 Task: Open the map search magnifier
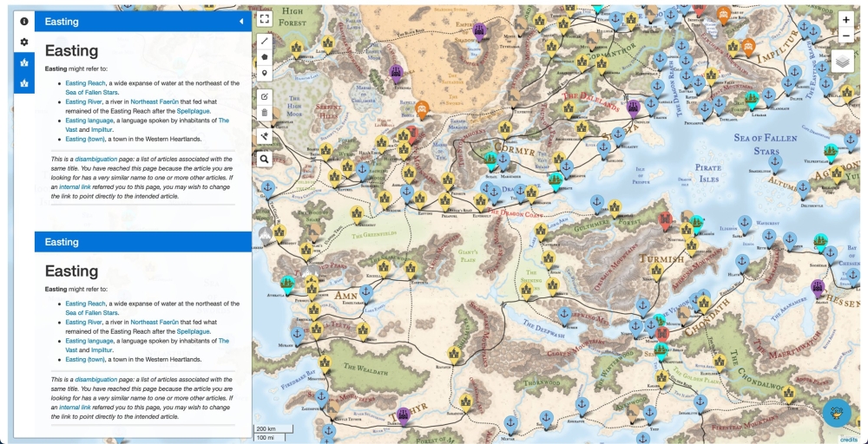[265, 159]
